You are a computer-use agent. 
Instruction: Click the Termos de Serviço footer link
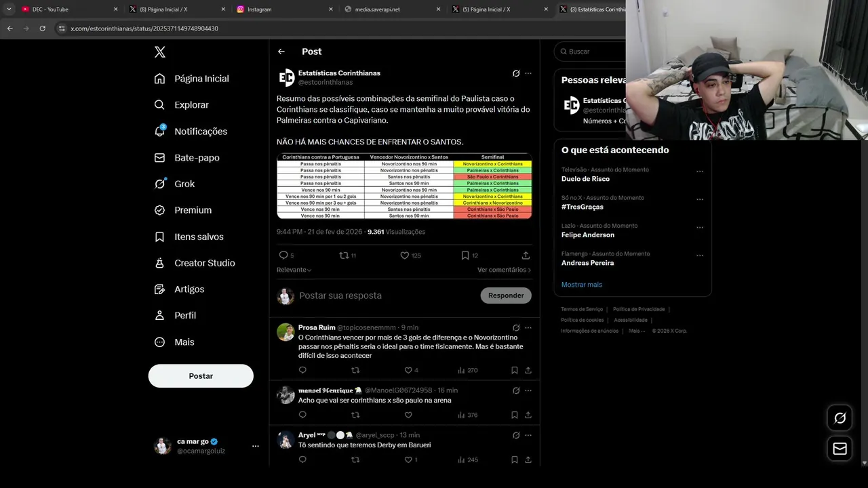[582, 309]
